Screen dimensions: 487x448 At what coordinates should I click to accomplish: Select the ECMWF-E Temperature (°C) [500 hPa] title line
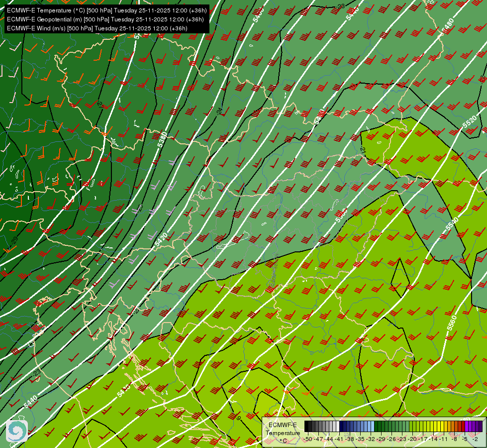tap(106, 10)
